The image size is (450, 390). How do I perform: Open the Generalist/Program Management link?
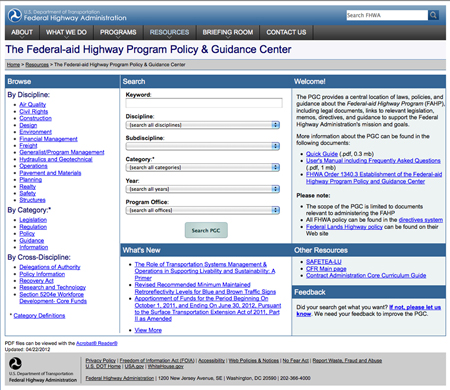tap(62, 152)
